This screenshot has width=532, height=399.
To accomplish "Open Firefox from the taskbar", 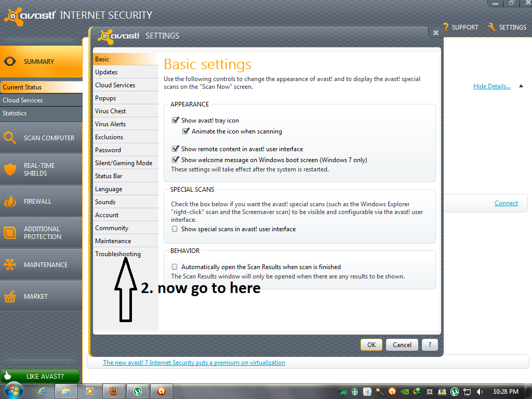I will (x=114, y=391).
